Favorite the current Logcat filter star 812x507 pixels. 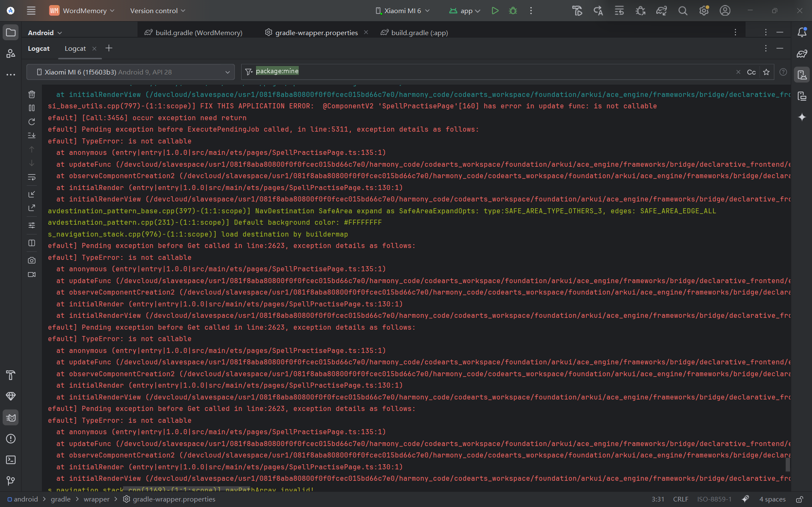[766, 72]
